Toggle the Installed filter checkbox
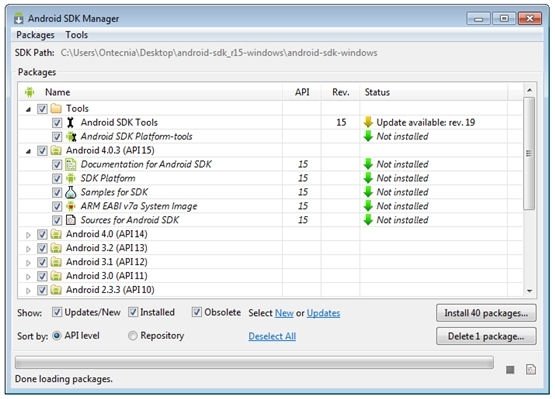Image resolution: width=555 pixels, height=399 pixels. click(133, 312)
